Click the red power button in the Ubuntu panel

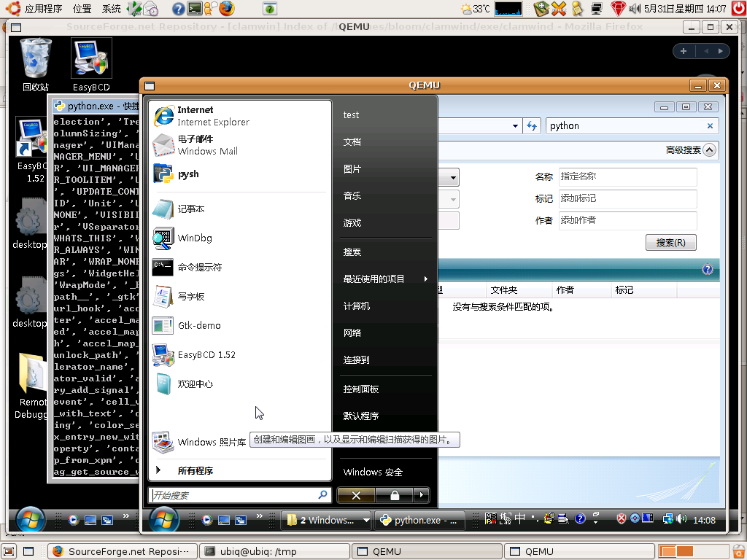coord(739,8)
